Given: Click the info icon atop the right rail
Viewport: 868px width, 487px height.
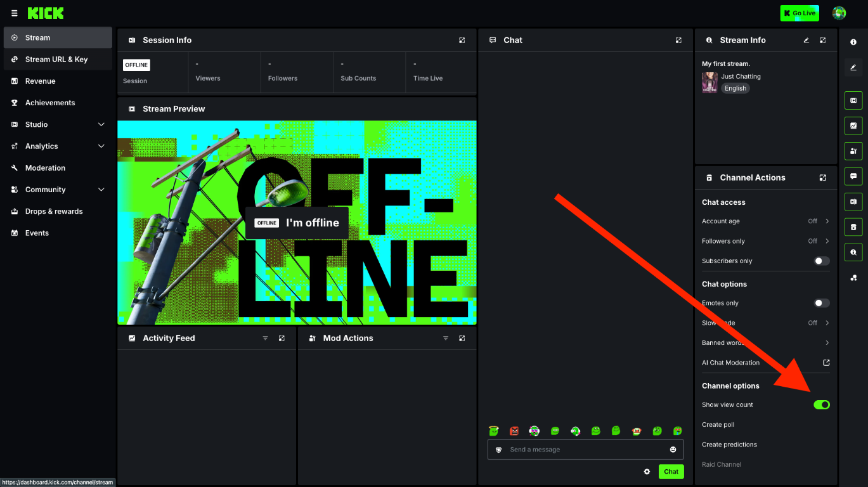Looking at the screenshot, I should click(x=853, y=42).
